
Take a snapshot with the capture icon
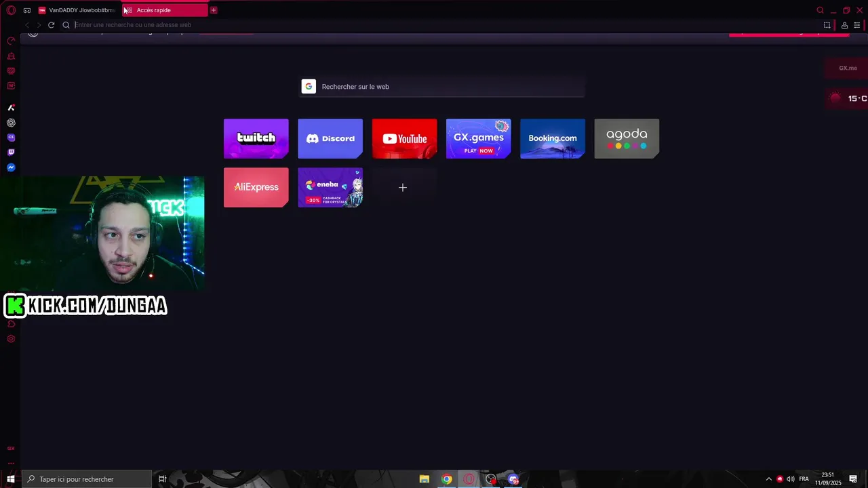[827, 25]
